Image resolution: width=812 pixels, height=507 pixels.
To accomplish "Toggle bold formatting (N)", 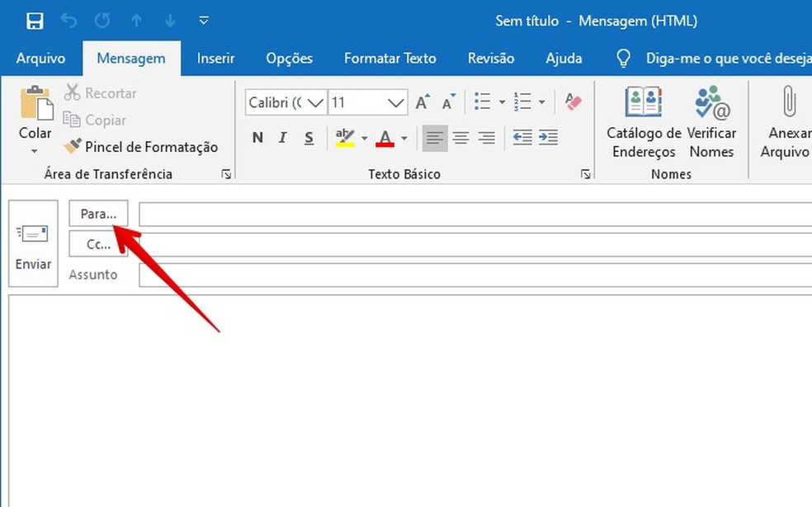I will click(257, 138).
